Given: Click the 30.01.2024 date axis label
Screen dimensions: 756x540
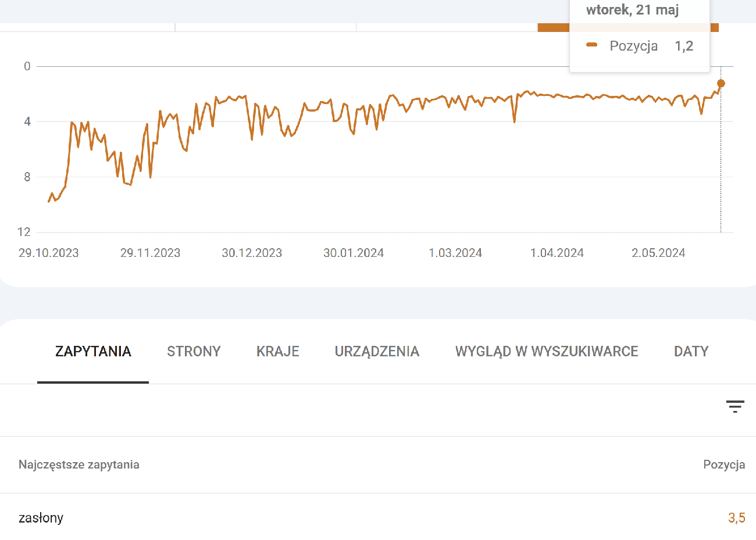Looking at the screenshot, I should [354, 253].
